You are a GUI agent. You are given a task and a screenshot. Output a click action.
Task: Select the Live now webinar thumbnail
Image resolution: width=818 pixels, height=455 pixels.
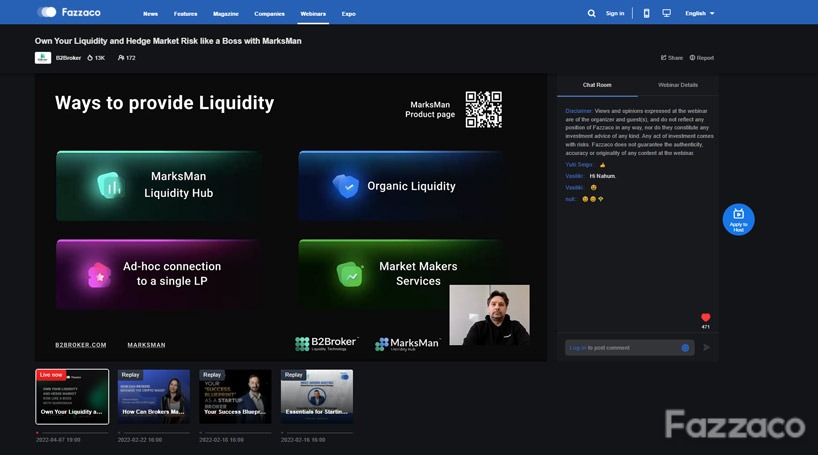tap(72, 397)
